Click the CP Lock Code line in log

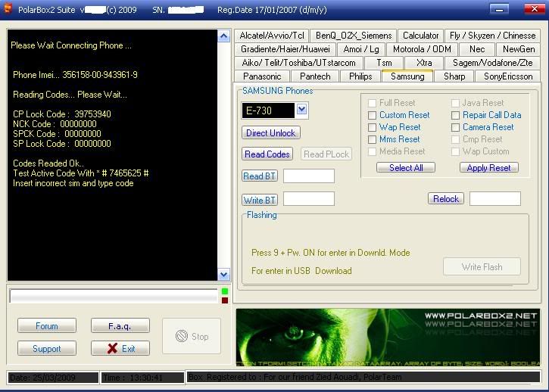click(x=61, y=114)
